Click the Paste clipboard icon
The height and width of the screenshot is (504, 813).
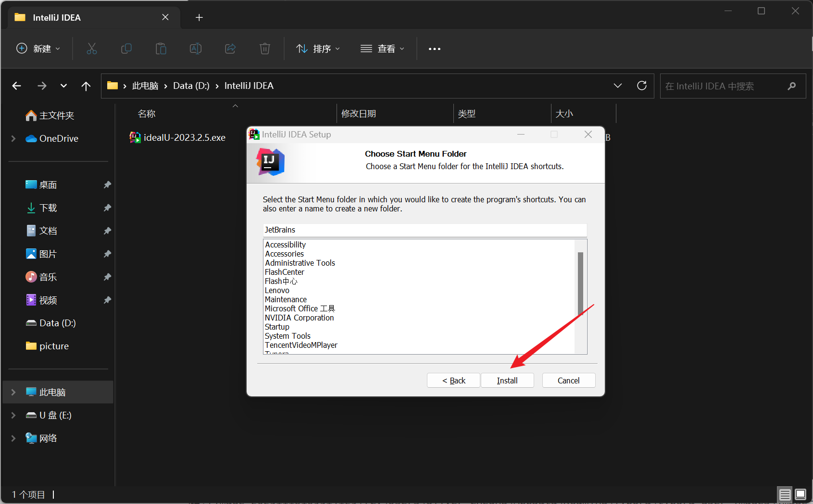(161, 49)
